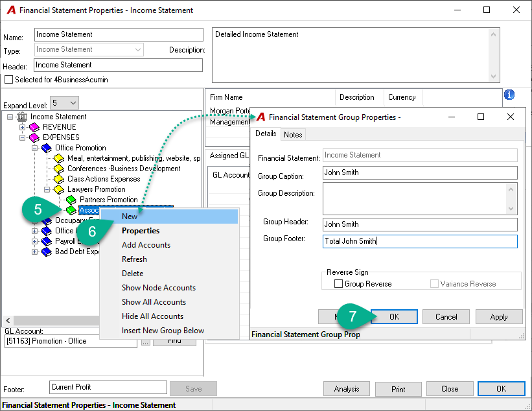Click the yellow icon beside Conferences -Business Development
Viewport: 532px width, 411px height.
tap(59, 169)
